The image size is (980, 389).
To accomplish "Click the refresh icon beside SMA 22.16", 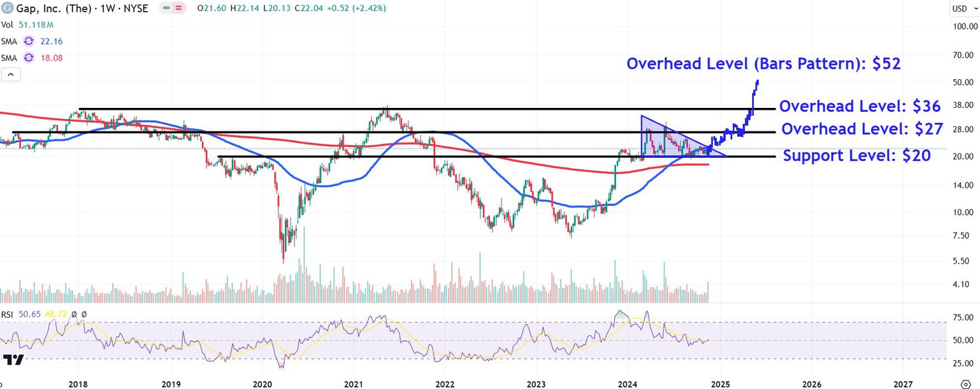I will pos(29,41).
